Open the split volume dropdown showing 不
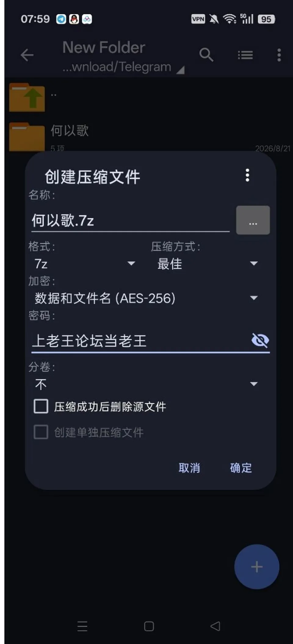Screen dimensions: 293x644 click(146, 384)
